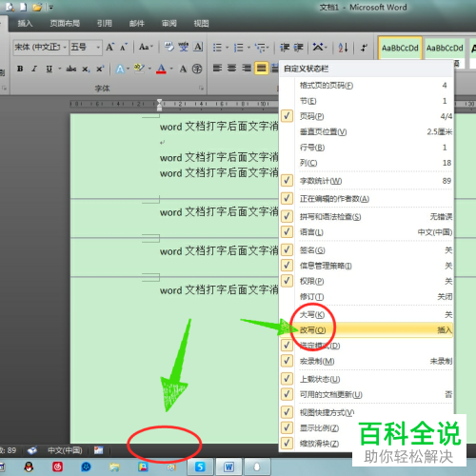Apply underline formatting
Screen dimensions: 476x476
[x=50, y=69]
